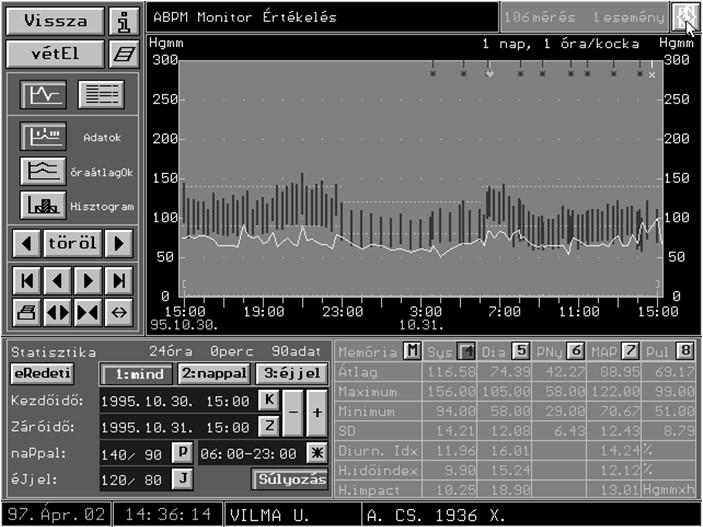Toggle the Pul column 8 button
Viewport: 703px width, 527px height.
(685, 351)
